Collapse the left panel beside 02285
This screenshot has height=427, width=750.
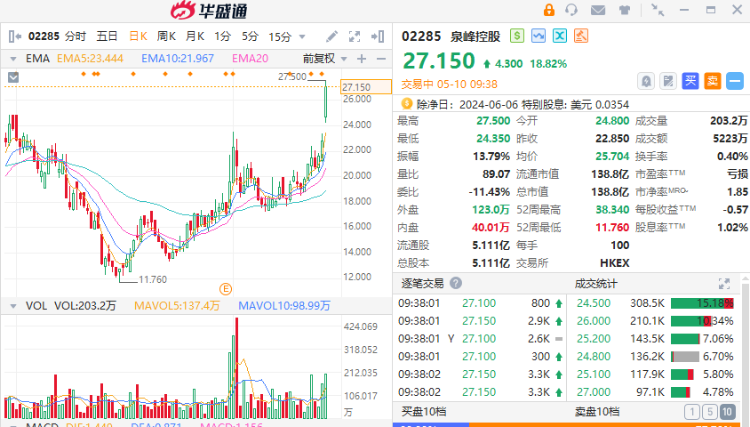click(15, 36)
